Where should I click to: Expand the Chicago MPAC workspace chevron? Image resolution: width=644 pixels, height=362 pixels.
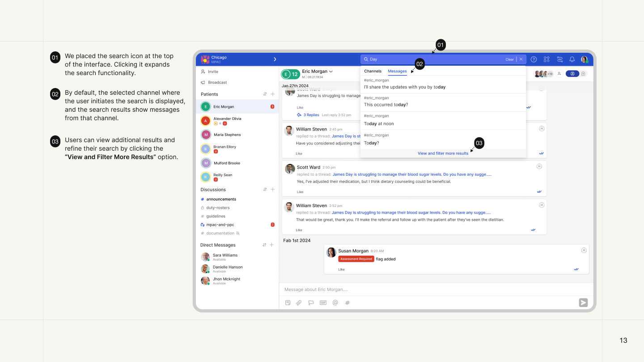tap(275, 59)
